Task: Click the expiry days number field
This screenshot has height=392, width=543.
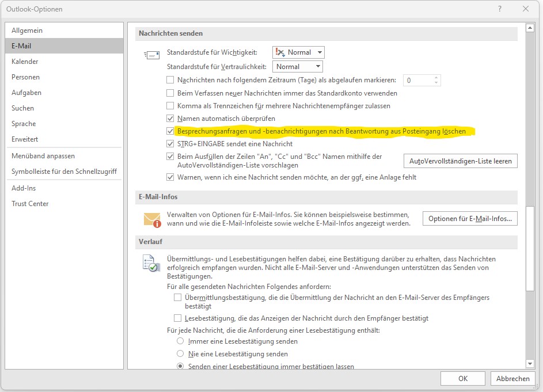Action: [418, 81]
